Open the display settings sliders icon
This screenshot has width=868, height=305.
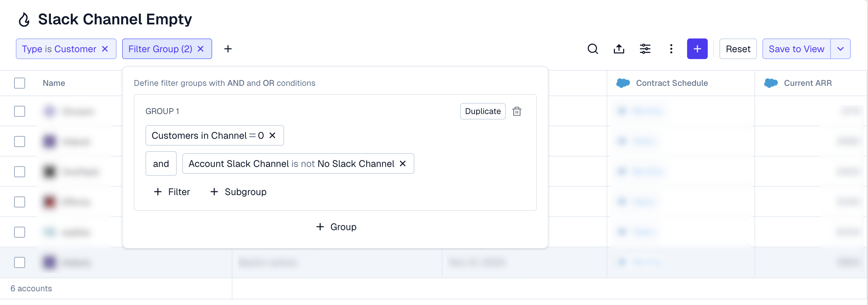(645, 49)
